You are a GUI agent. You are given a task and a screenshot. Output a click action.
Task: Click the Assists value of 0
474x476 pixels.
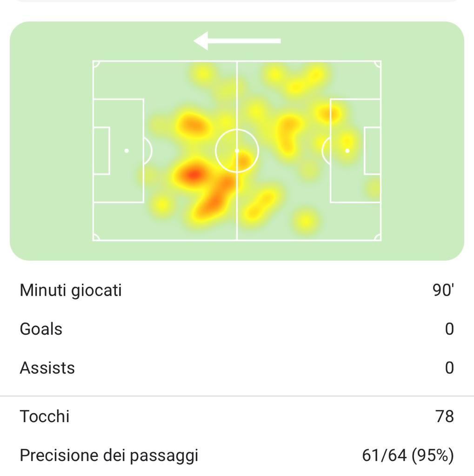click(x=449, y=368)
